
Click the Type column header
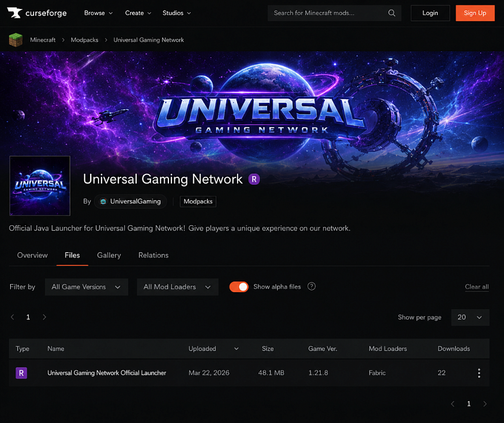click(x=23, y=349)
